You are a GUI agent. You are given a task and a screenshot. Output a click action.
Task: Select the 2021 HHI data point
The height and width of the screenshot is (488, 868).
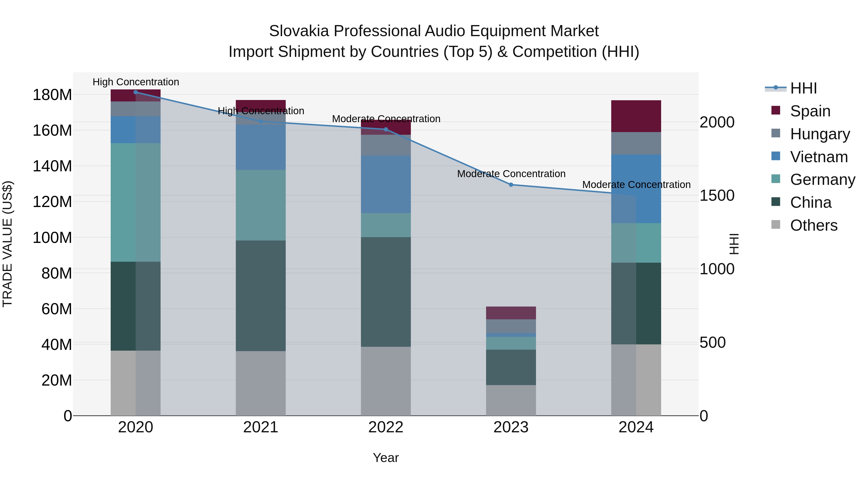[261, 121]
